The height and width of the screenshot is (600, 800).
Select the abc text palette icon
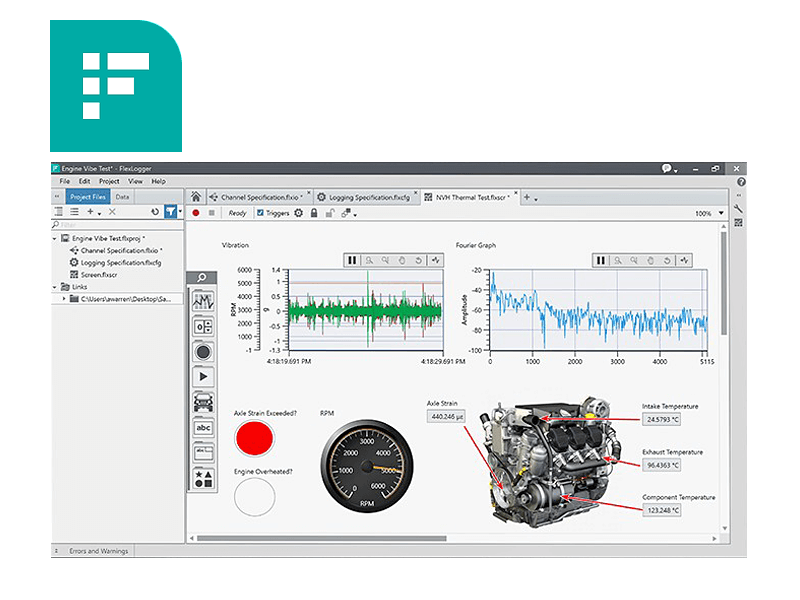coord(203,427)
